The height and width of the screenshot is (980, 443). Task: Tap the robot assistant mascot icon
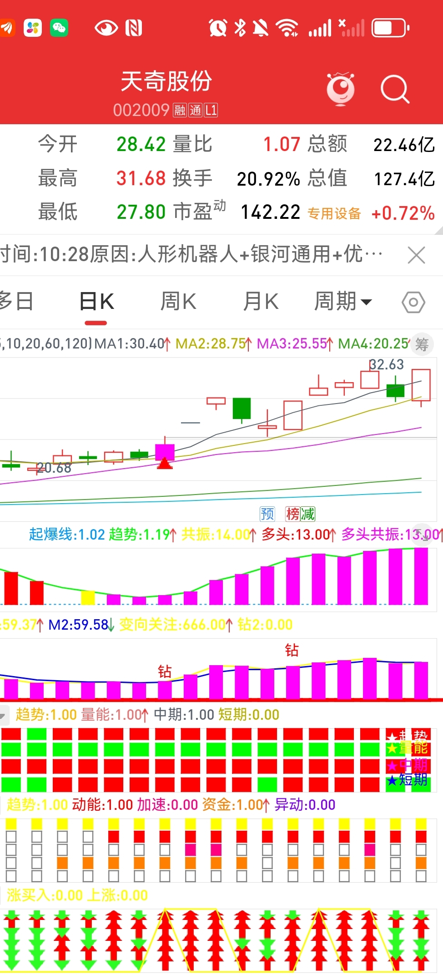[x=340, y=88]
